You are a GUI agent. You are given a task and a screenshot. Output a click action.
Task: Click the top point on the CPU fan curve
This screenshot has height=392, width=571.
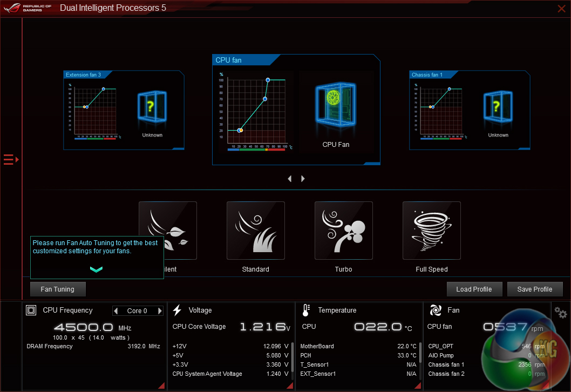[268, 80]
